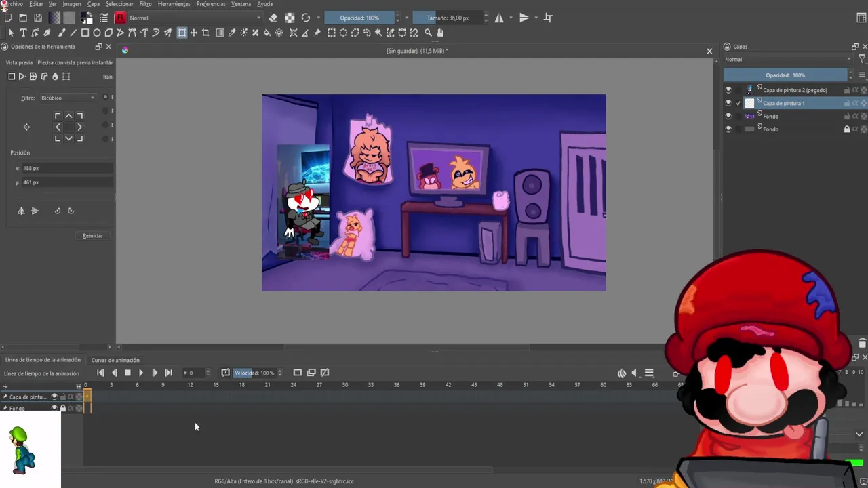Screen dimensions: 868x488
Task: Select the Elliptical Selection tool
Action: (344, 33)
